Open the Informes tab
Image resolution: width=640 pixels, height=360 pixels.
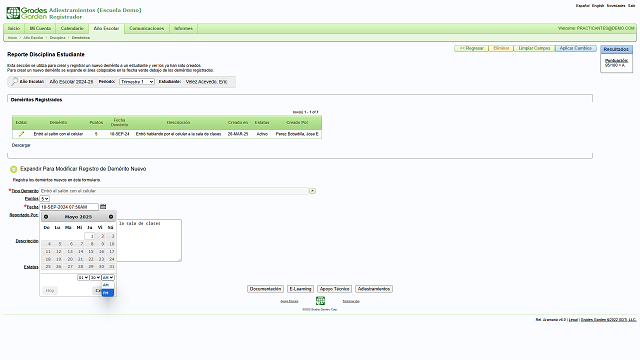(x=183, y=28)
